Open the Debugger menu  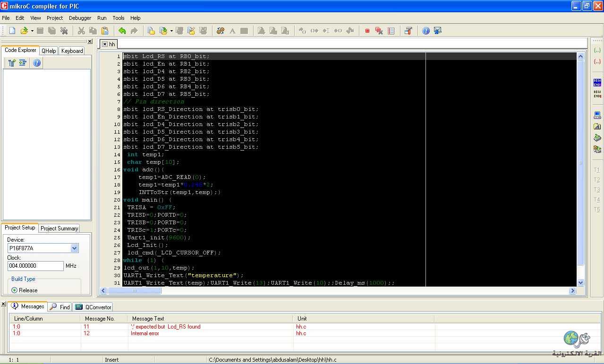point(80,18)
